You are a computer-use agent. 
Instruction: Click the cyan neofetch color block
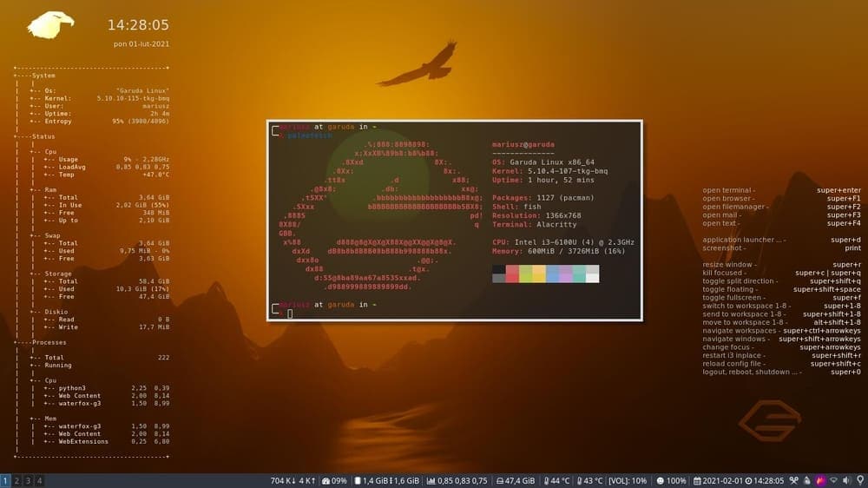579,274
